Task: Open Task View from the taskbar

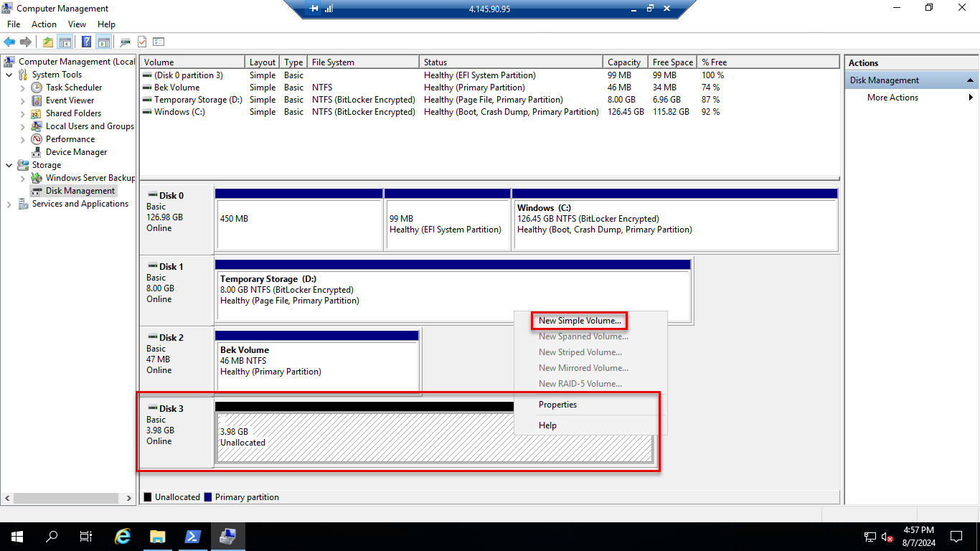Action: point(86,537)
